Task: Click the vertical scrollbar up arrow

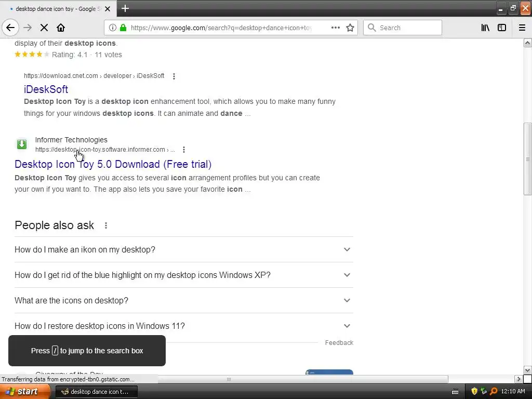Action: [528, 43]
